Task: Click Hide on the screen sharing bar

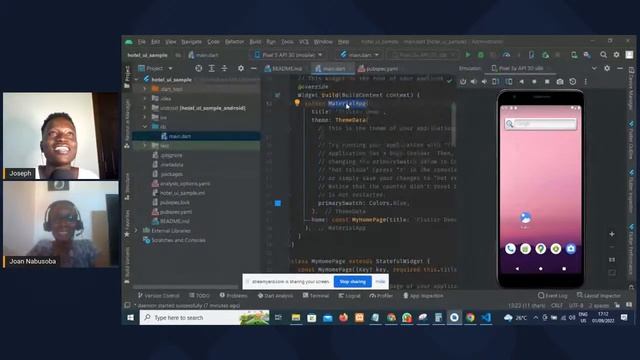Action: coord(380,282)
